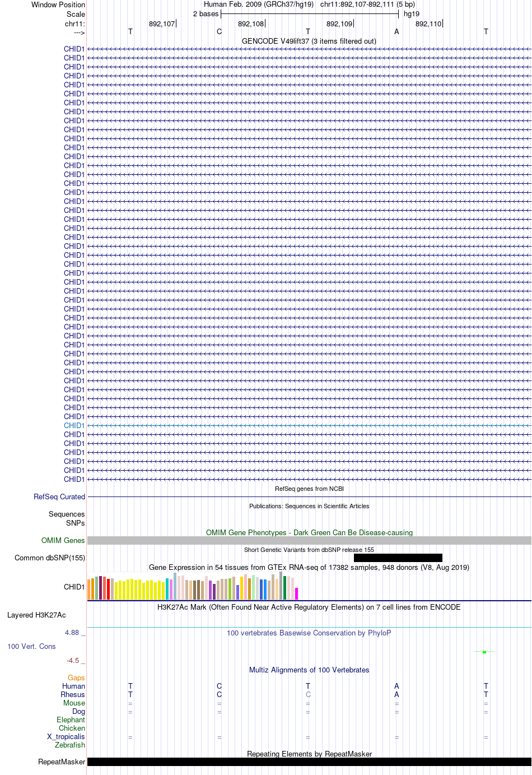Image resolution: width=532 pixels, height=775 pixels.
Task: Click the '2 bases' scale bar label
Action: (206, 13)
